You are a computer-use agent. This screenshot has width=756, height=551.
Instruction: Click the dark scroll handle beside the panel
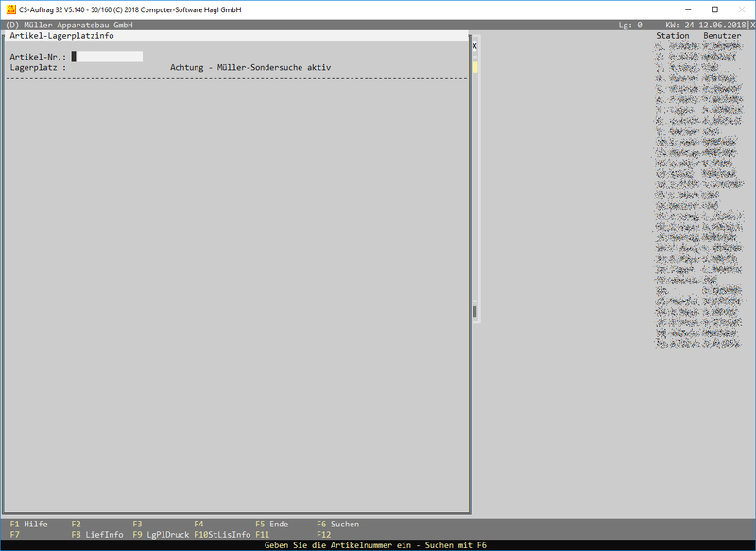474,311
